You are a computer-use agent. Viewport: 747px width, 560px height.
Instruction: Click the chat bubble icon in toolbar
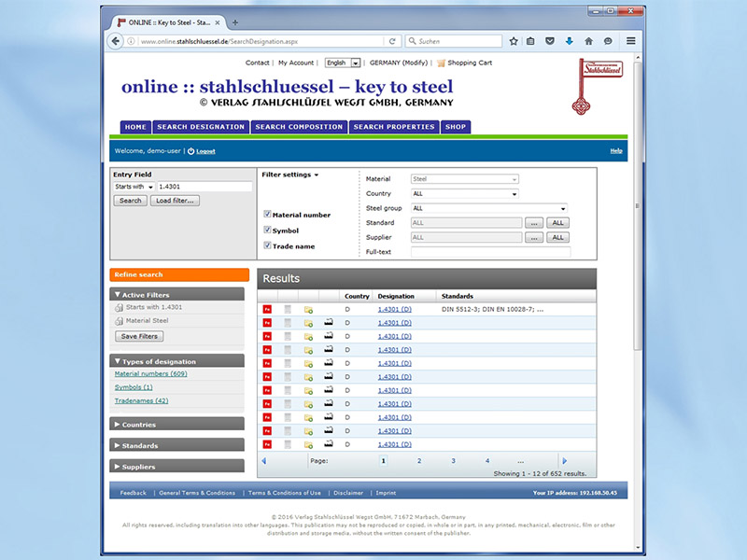tap(608, 41)
